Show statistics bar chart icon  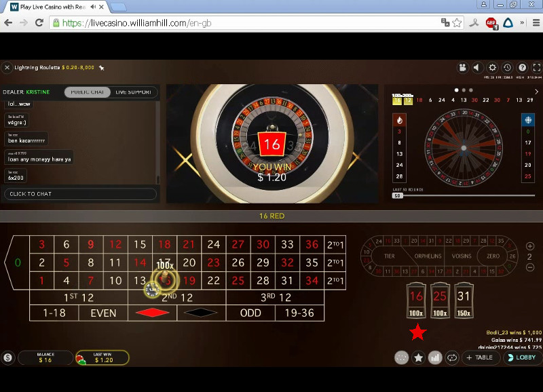(x=435, y=357)
